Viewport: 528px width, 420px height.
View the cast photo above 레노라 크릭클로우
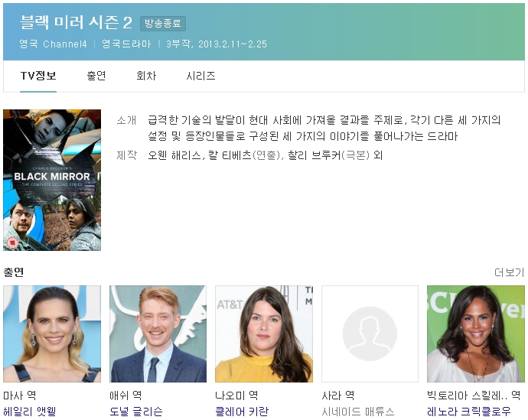pyautogui.click(x=475, y=334)
